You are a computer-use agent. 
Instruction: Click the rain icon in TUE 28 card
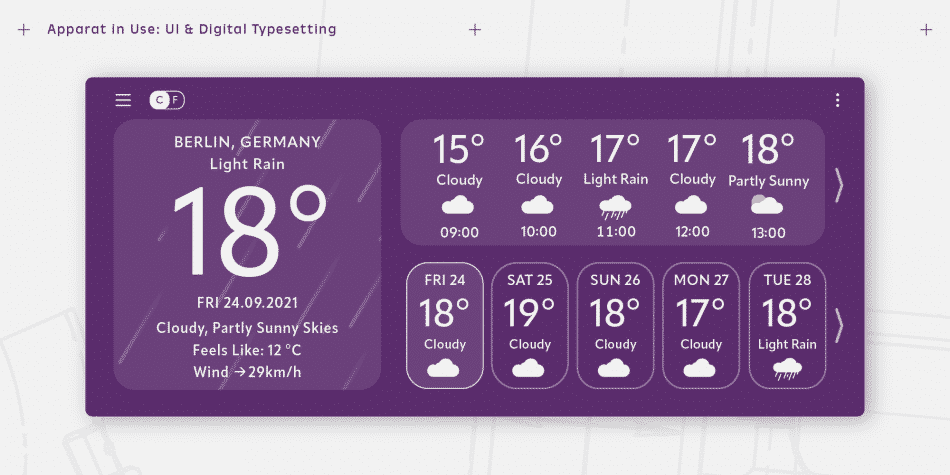pyautogui.click(x=787, y=369)
